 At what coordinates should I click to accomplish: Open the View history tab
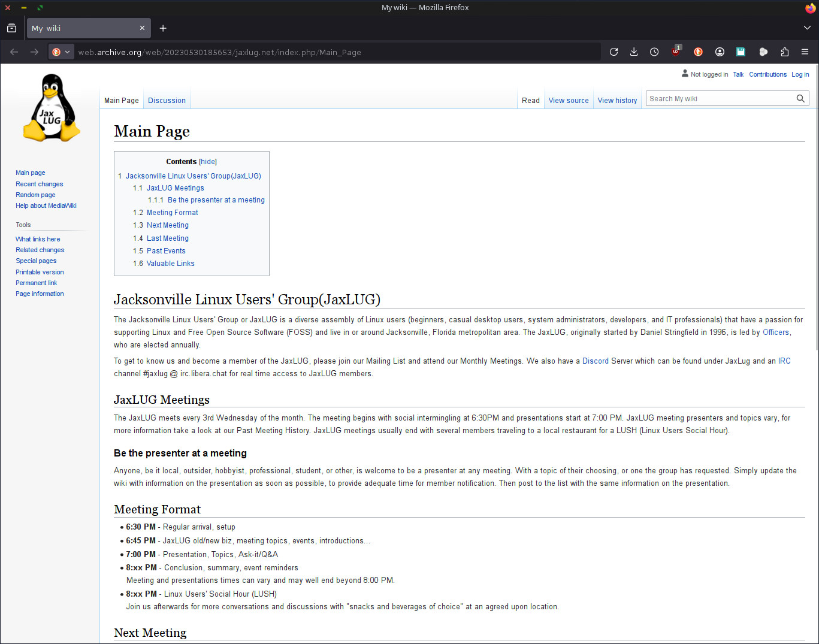point(617,101)
